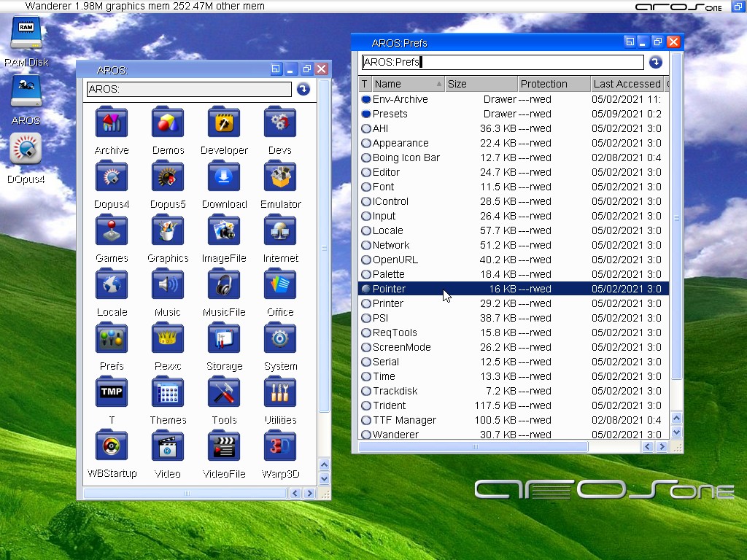Open the RAM Disk desktop icon
Screen dimensions: 747x560
click(x=26, y=34)
